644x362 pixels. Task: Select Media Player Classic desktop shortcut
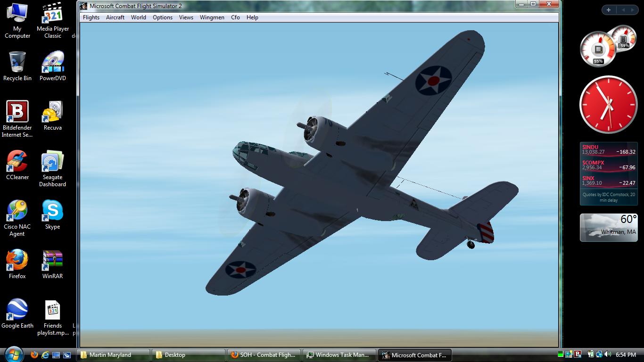53,21
